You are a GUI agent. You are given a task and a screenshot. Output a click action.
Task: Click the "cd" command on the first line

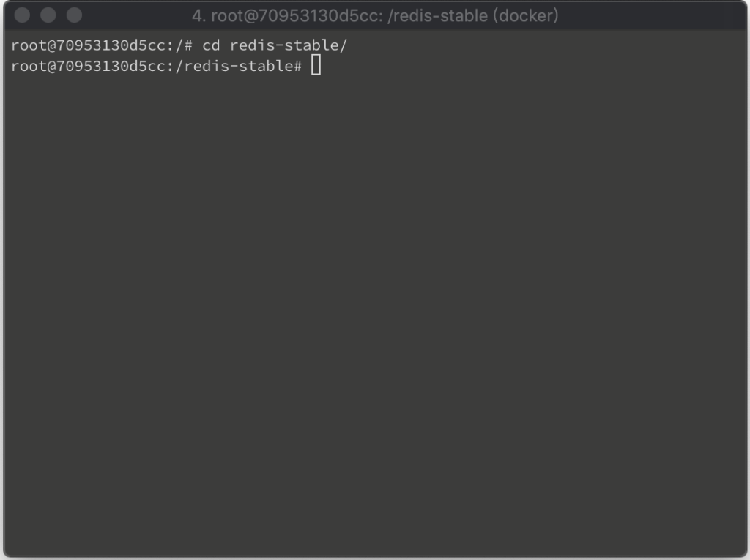point(211,45)
